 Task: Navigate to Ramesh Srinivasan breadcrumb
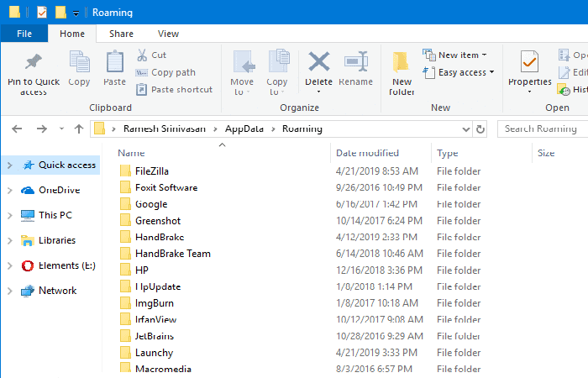pyautogui.click(x=165, y=129)
